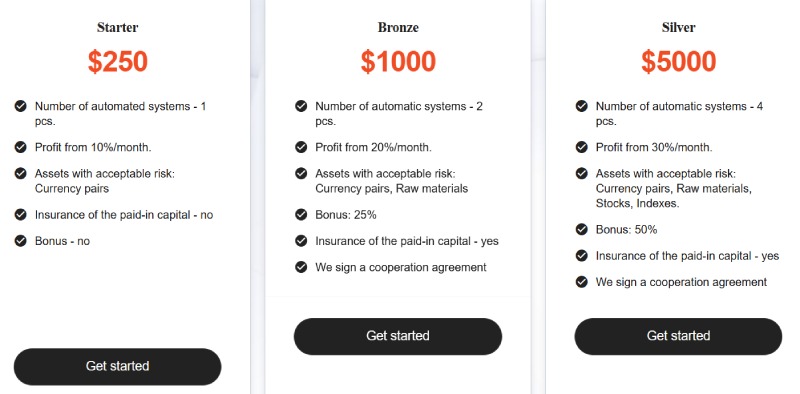Click Get started under Silver plan

tap(678, 336)
